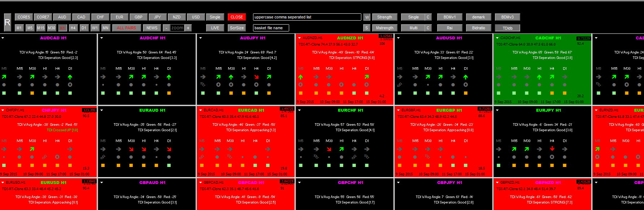Filter pairs by JPY
644x210 pixels.
click(x=158, y=17)
